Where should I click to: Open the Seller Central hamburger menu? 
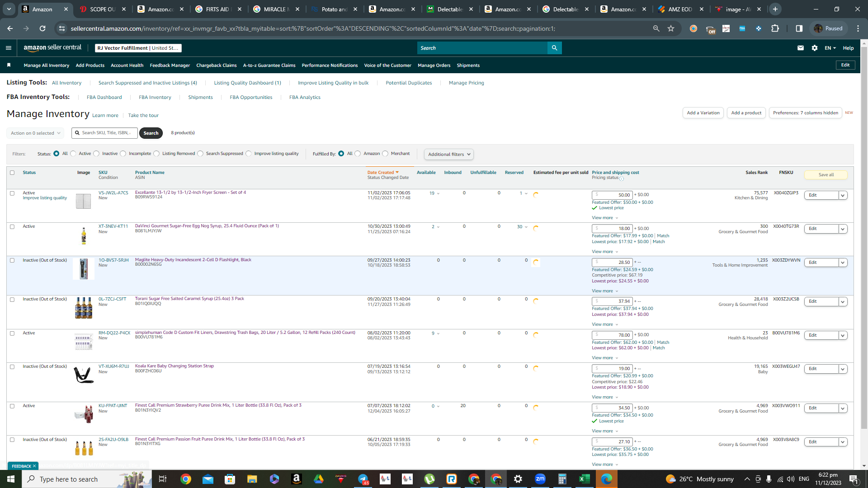coord(9,48)
